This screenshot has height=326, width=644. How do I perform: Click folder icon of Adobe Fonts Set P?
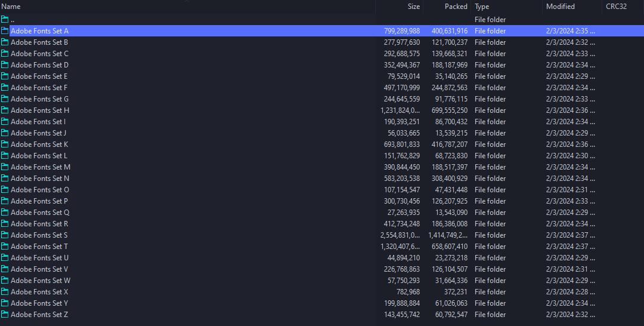pos(5,201)
